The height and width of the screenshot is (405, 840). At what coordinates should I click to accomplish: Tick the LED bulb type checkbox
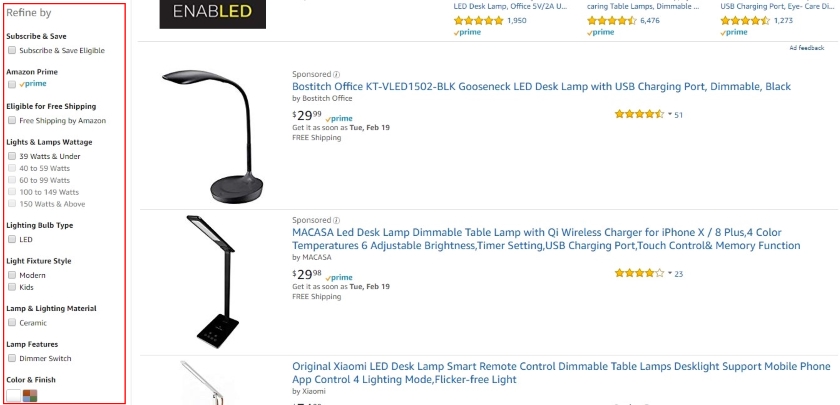pyautogui.click(x=12, y=240)
